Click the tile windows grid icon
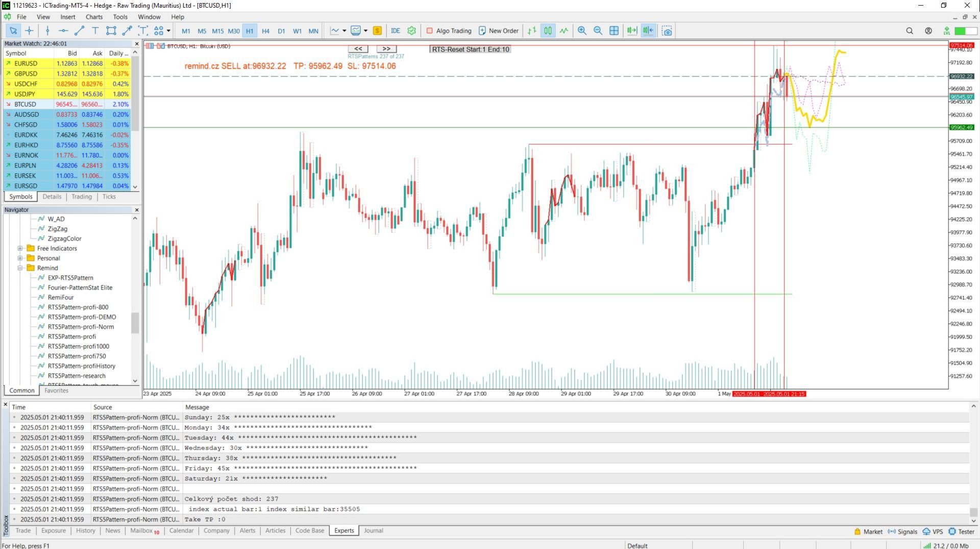The height and width of the screenshot is (549, 980). 614,31
